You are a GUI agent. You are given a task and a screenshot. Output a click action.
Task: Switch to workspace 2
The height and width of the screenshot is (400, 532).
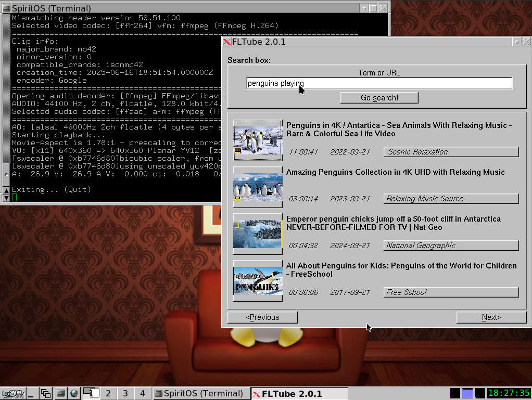pos(108,393)
